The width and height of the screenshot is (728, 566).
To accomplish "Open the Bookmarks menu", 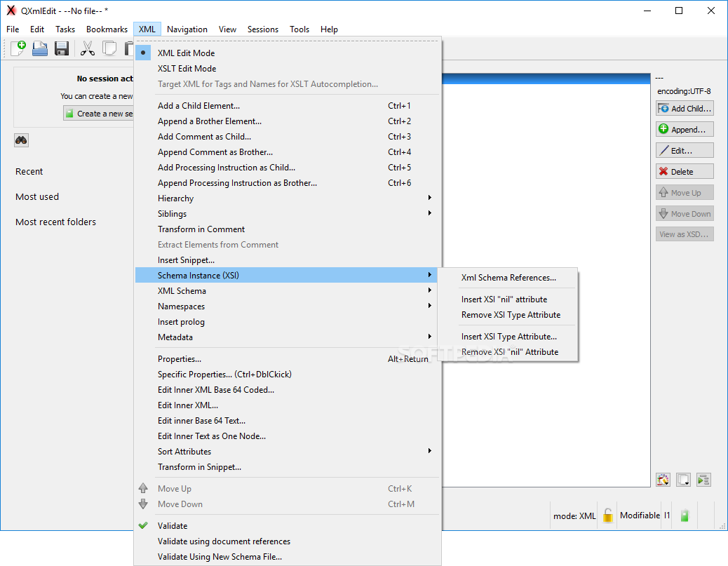I will [107, 29].
